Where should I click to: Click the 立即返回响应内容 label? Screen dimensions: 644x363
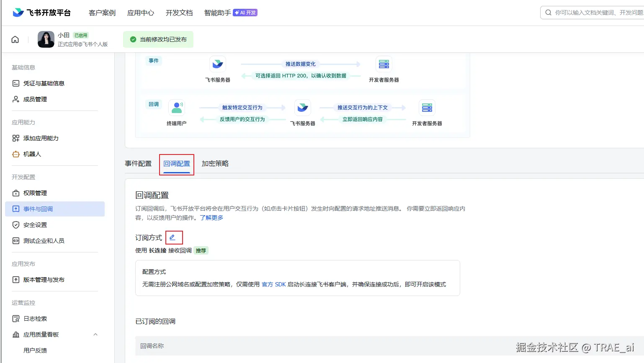363,119
